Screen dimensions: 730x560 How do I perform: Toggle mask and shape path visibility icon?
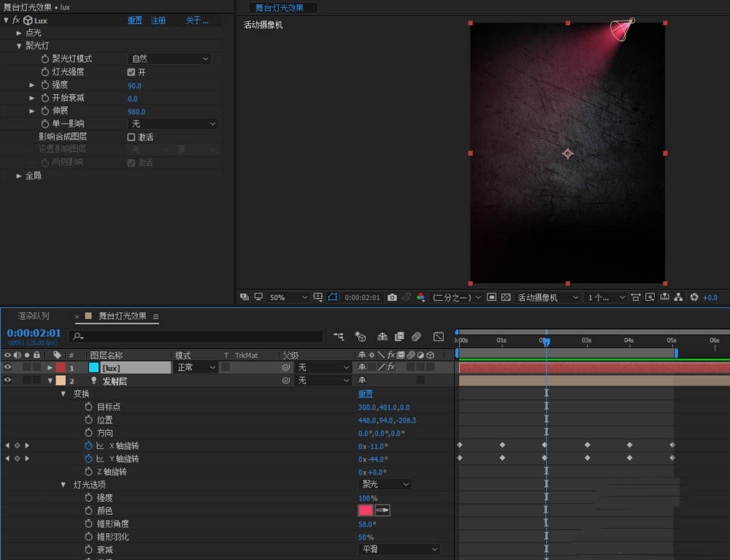click(332, 297)
